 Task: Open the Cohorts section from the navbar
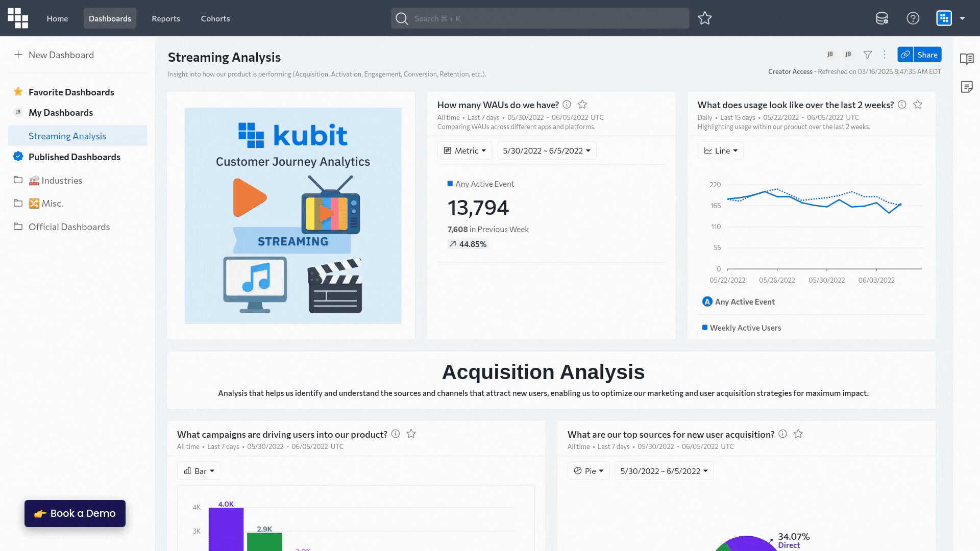215,18
